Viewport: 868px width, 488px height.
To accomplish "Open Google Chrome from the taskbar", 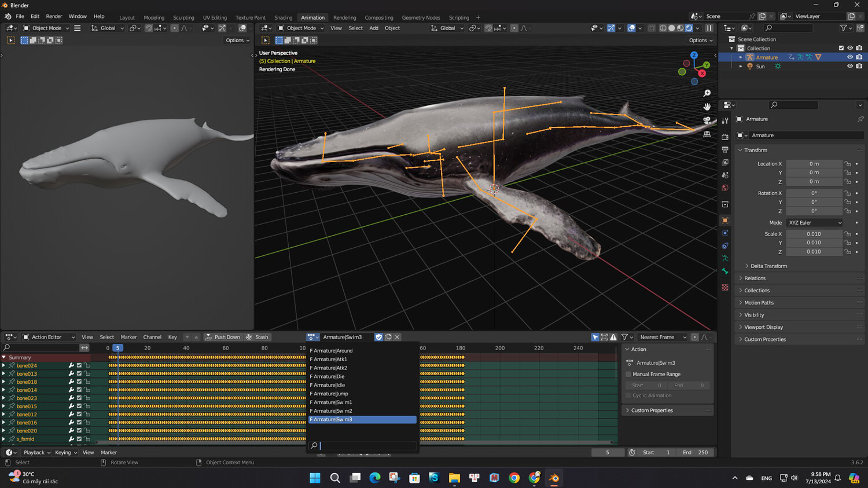I will (x=514, y=478).
